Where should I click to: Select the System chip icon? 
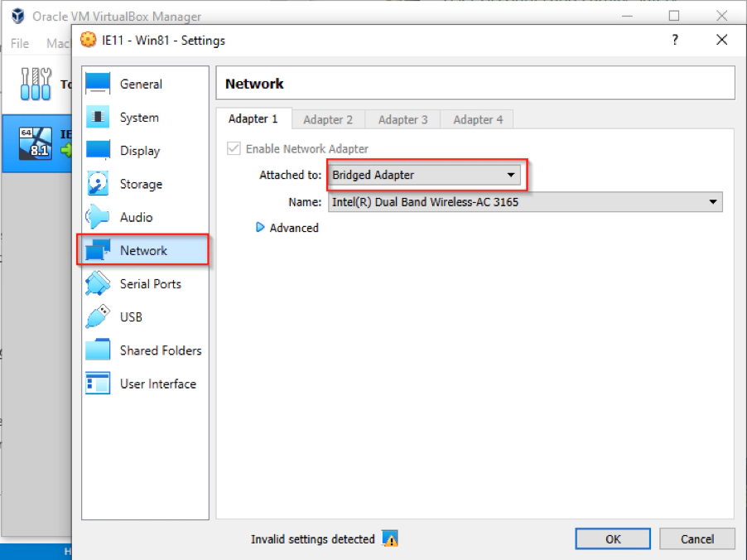point(98,118)
